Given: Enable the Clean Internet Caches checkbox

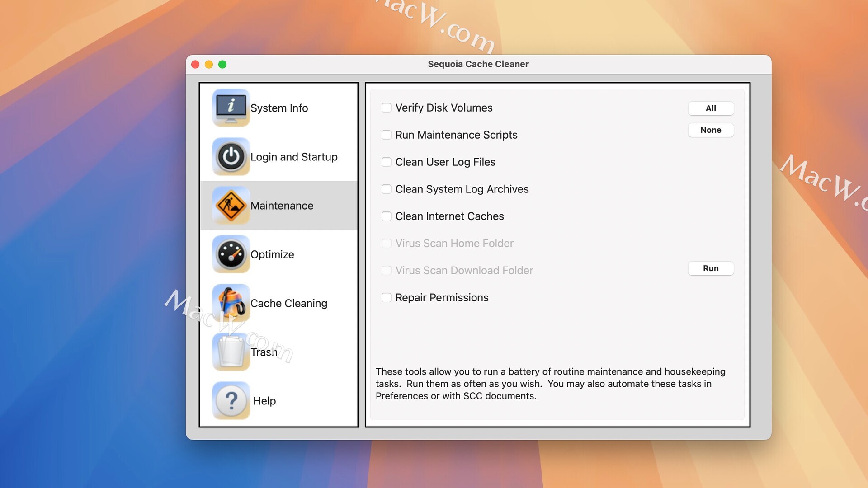Looking at the screenshot, I should (387, 216).
